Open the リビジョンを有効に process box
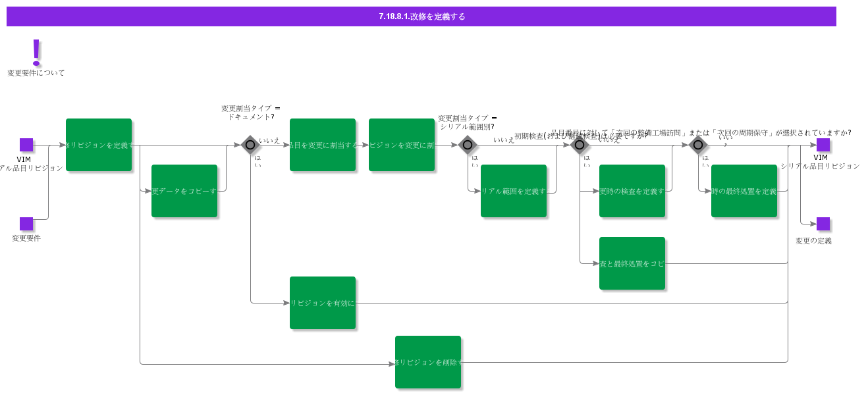The width and height of the screenshot is (868, 395). coord(323,303)
